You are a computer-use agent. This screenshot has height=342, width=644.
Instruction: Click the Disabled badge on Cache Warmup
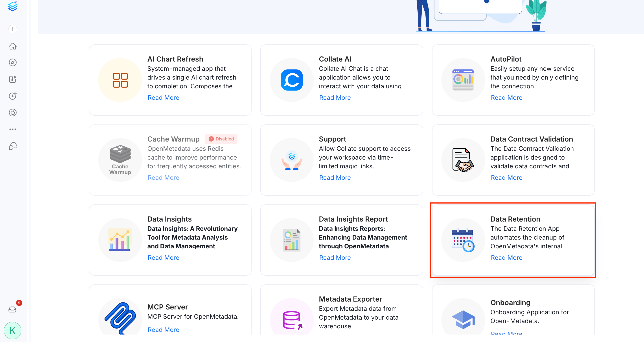[x=221, y=139]
